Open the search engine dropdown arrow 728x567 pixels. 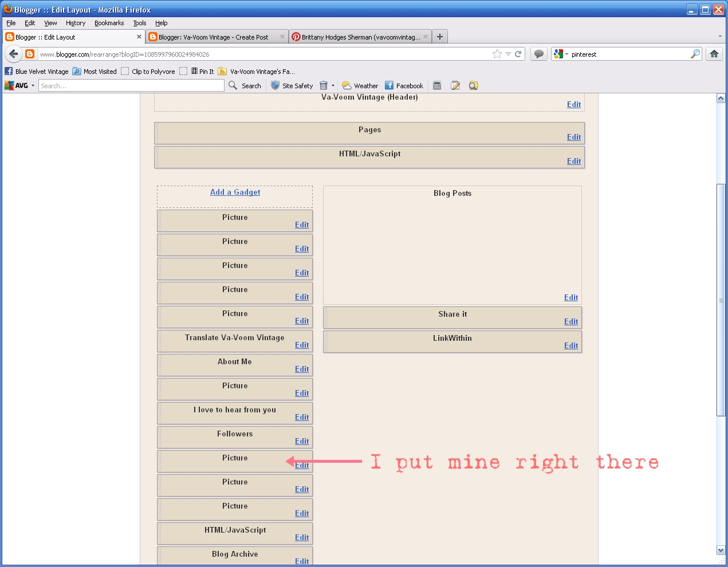click(566, 54)
